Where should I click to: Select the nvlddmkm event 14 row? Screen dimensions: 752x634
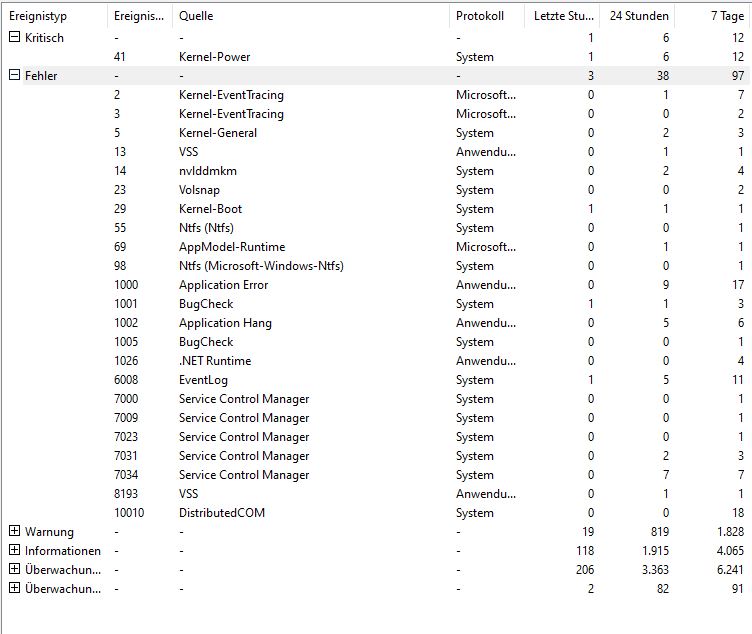376,171
